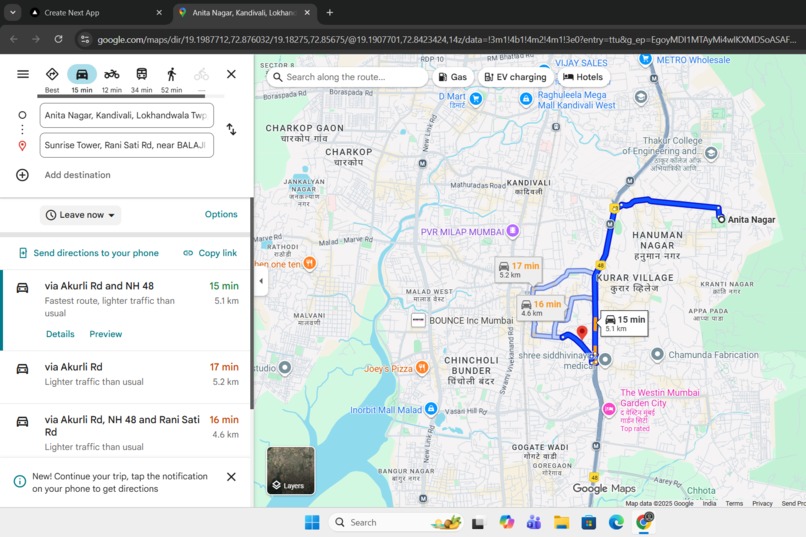Open Details for the fastest route
Viewport: 806px width, 537px height.
[x=60, y=334]
